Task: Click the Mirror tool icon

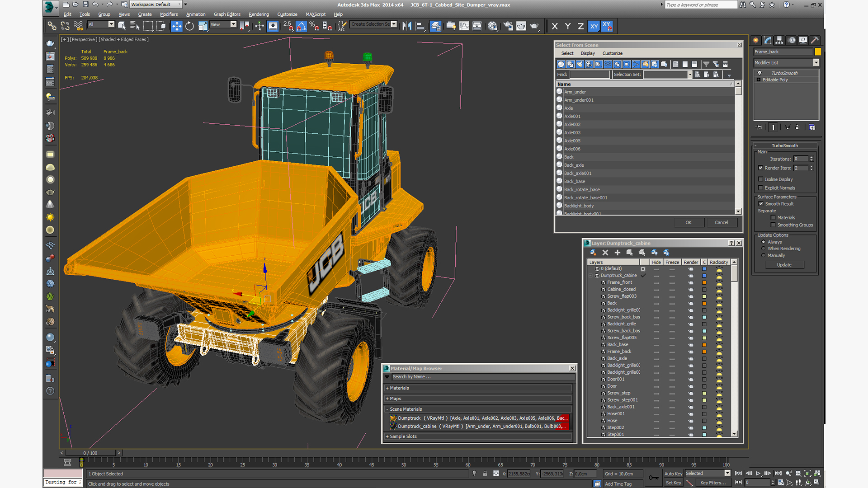Action: point(406,26)
